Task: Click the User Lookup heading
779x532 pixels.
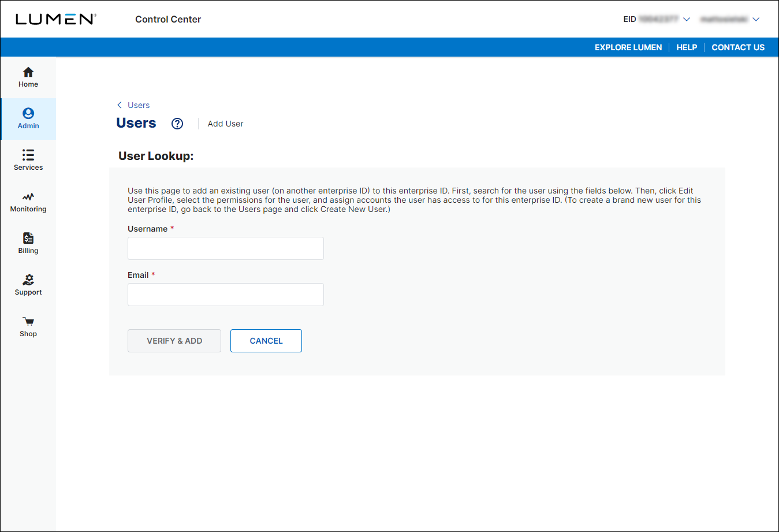Action: coord(156,156)
